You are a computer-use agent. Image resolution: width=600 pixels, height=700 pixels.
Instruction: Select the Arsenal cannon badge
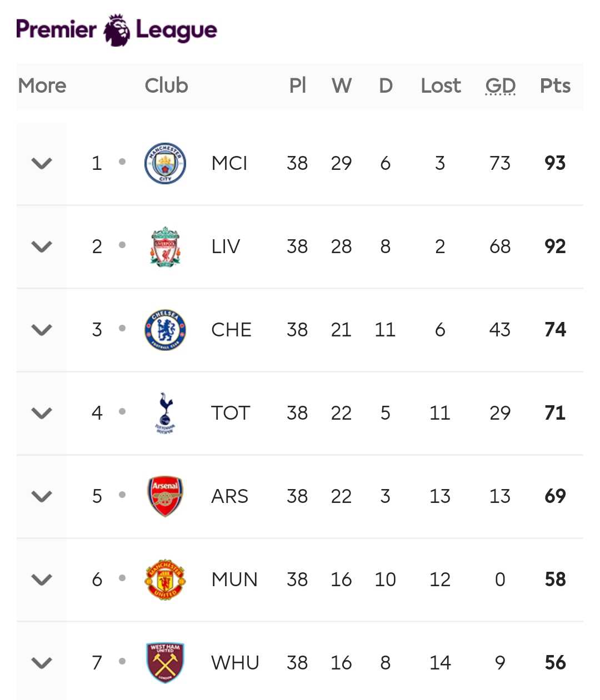165,496
